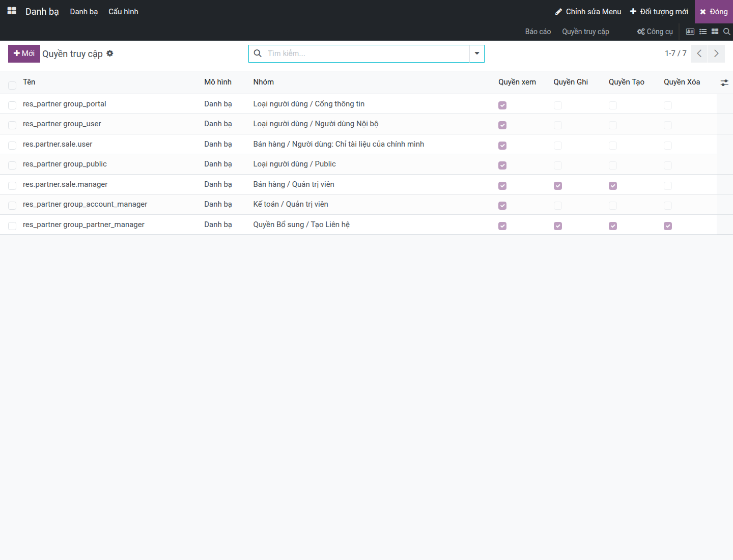
Task: Open the main apps grid menu
Action: (x=12, y=11)
